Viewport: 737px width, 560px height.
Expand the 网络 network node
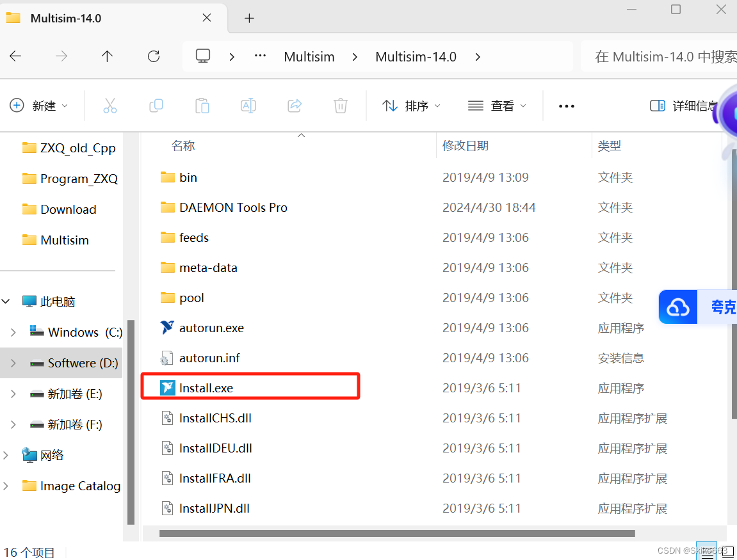6,455
